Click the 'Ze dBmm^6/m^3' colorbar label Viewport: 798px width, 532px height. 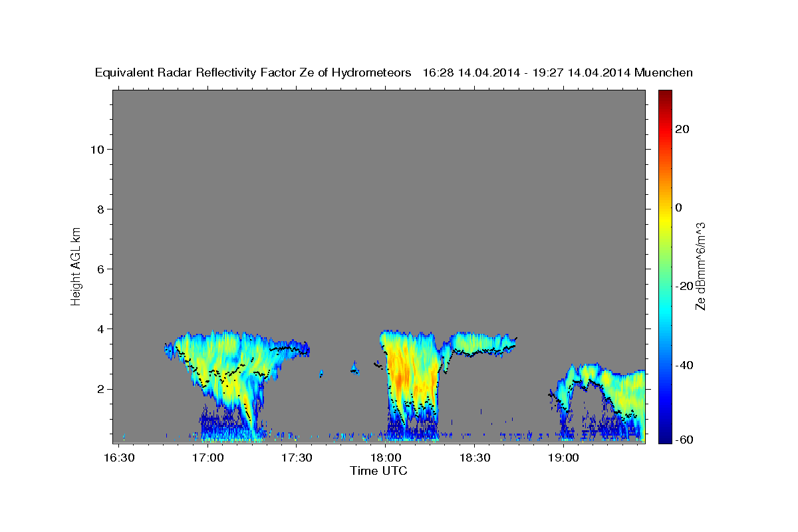click(700, 266)
